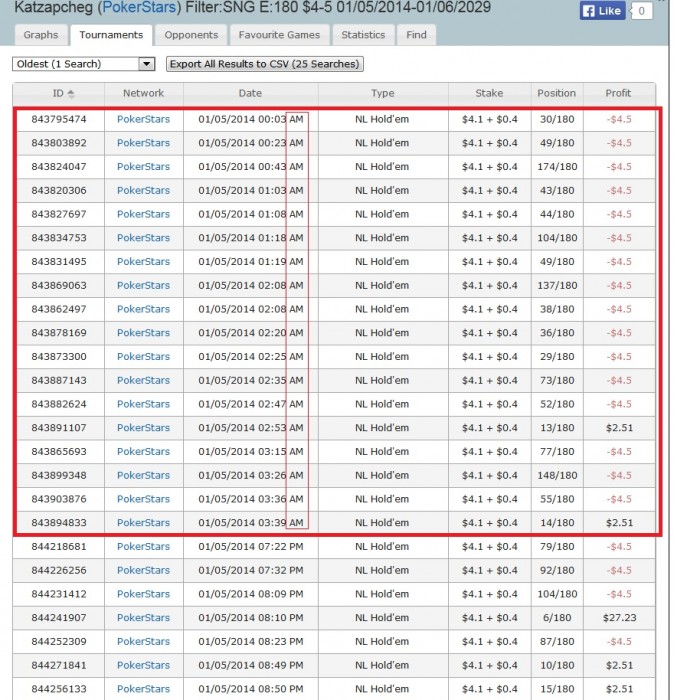Sort by the Network column header

coord(144,93)
